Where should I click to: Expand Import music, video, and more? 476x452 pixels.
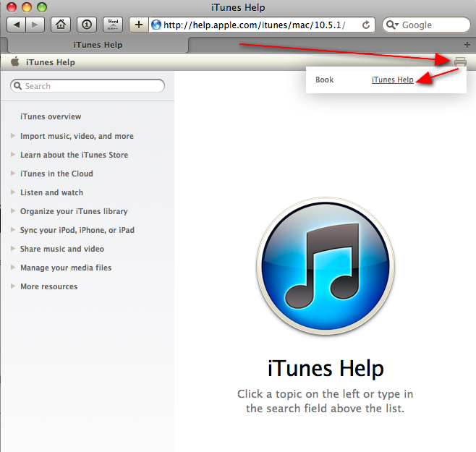click(x=13, y=136)
